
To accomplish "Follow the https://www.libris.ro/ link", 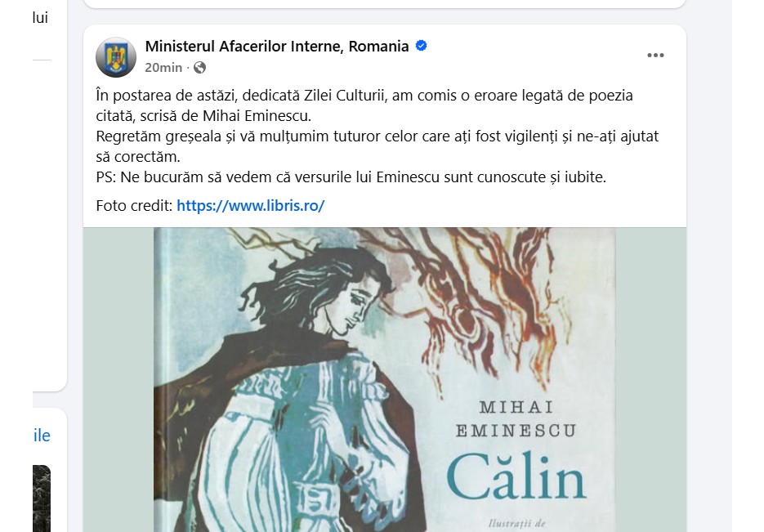I will click(250, 206).
